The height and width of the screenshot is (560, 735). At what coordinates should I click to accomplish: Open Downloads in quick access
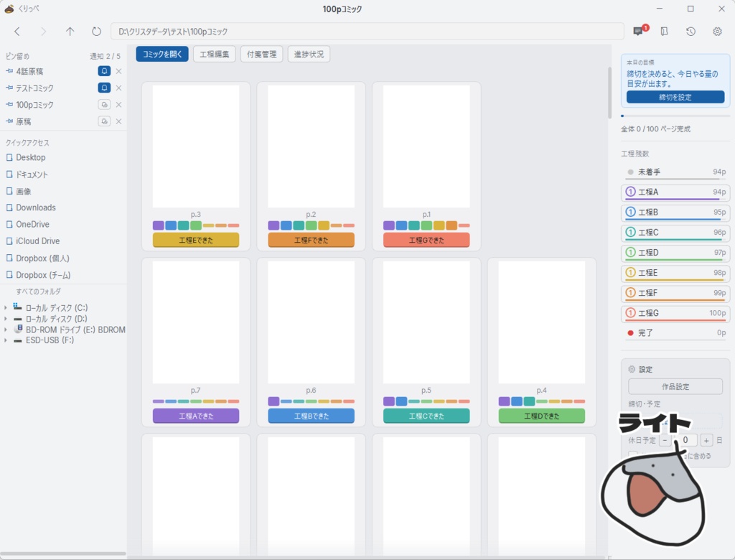tap(36, 207)
